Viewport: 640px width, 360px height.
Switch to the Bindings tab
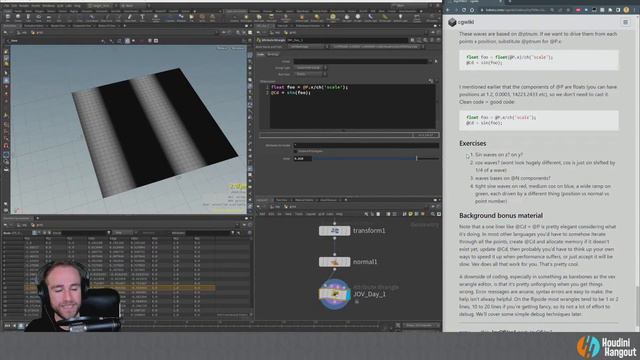(273, 54)
